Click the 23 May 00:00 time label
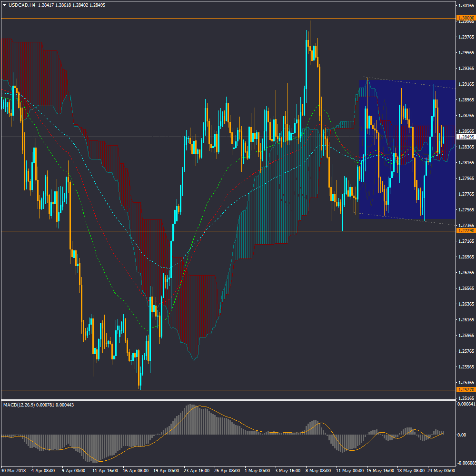The height and width of the screenshot is (476, 476). [442, 470]
